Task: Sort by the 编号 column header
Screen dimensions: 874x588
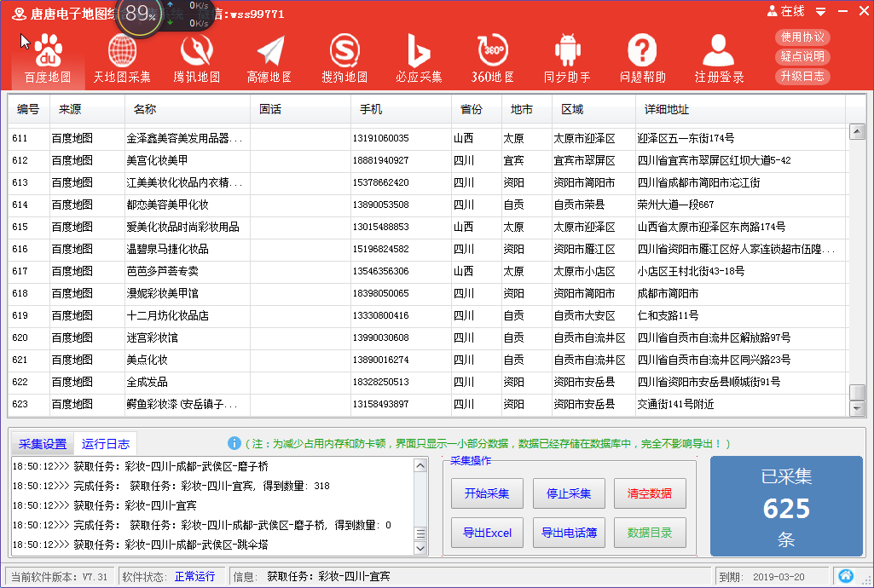Action: [x=28, y=109]
